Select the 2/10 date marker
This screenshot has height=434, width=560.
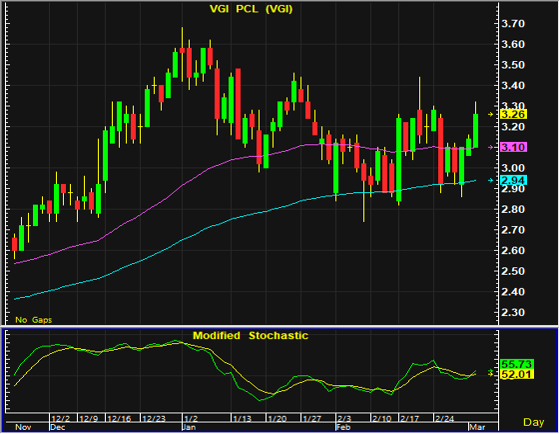381,419
